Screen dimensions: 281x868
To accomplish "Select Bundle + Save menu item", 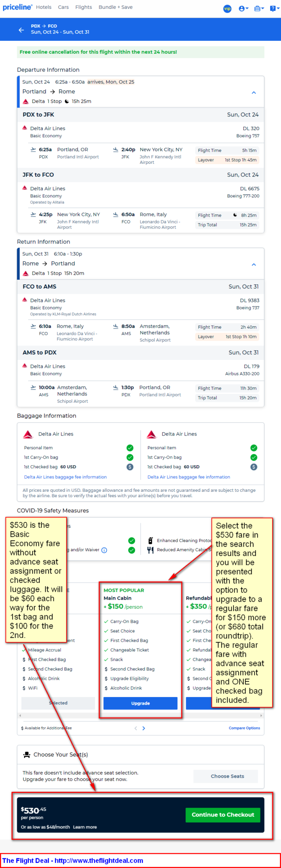I will [116, 7].
